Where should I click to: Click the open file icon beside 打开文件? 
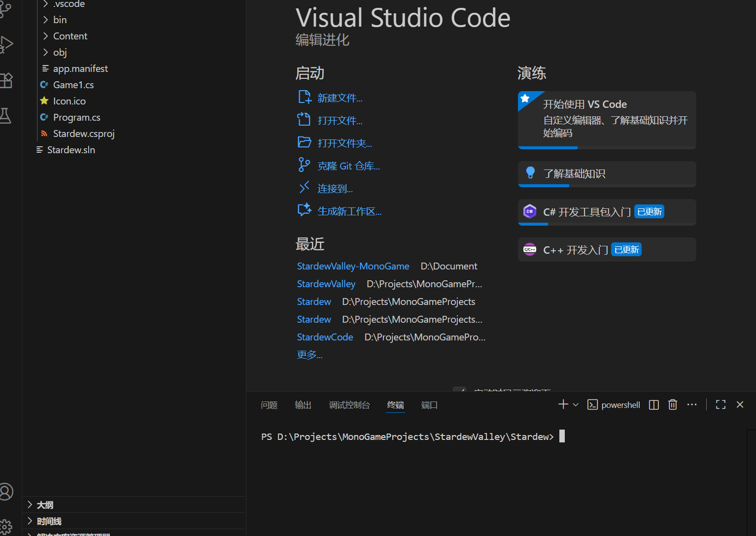pyautogui.click(x=304, y=120)
